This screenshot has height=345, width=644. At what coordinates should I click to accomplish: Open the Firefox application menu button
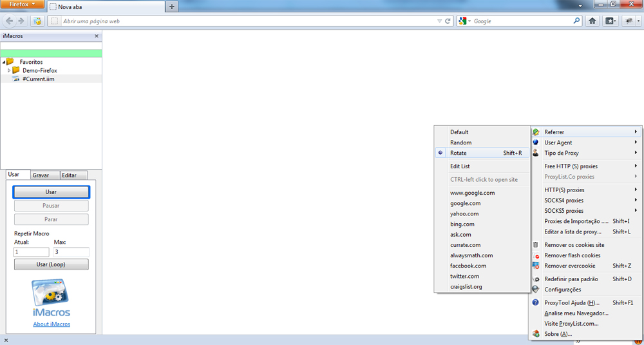click(x=22, y=5)
